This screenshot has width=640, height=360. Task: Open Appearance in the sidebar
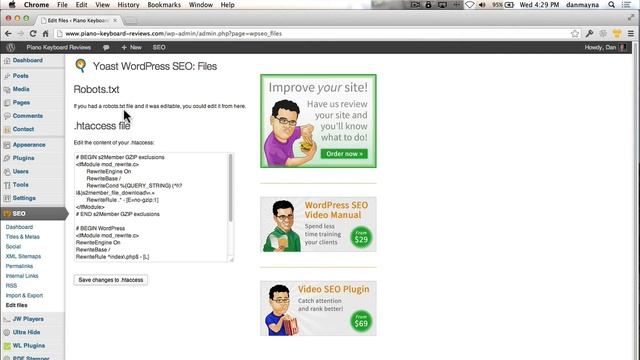click(x=29, y=145)
